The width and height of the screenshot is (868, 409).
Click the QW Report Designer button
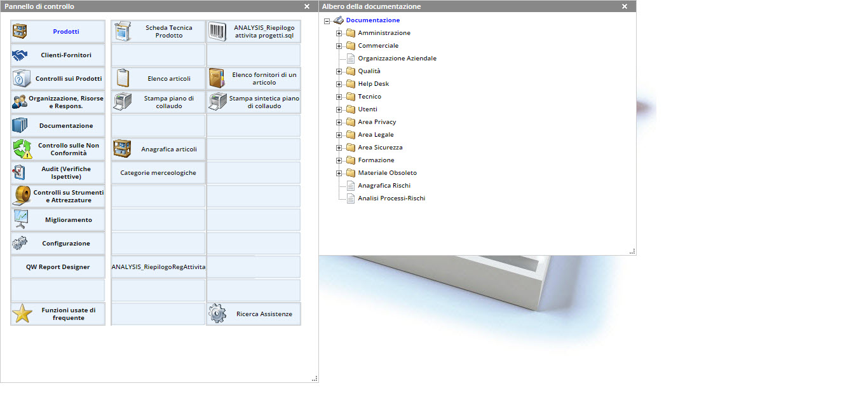[58, 267]
